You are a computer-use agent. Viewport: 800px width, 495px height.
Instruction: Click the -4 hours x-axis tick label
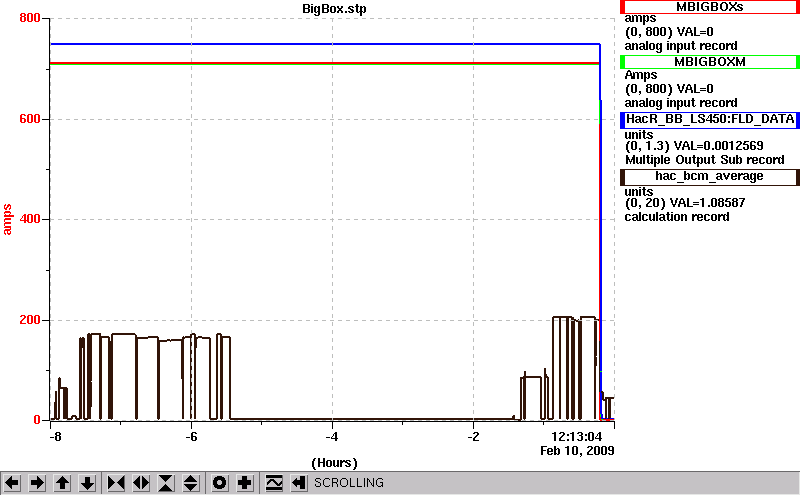click(x=332, y=437)
